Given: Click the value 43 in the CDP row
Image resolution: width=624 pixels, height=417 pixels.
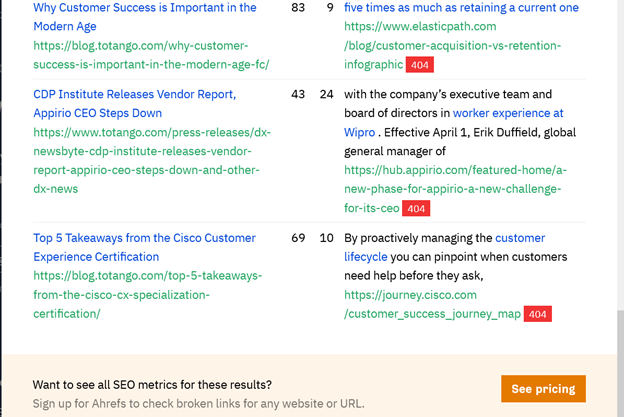Looking at the screenshot, I should 298,94.
